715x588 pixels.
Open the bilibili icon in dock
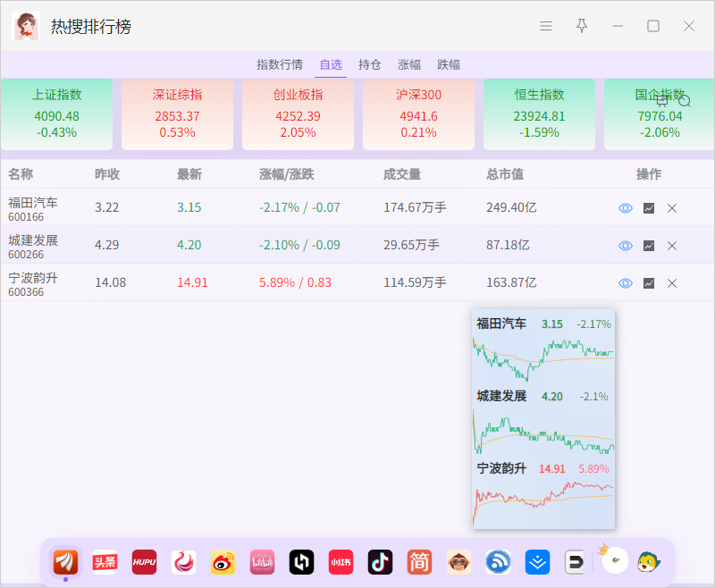[262, 562]
